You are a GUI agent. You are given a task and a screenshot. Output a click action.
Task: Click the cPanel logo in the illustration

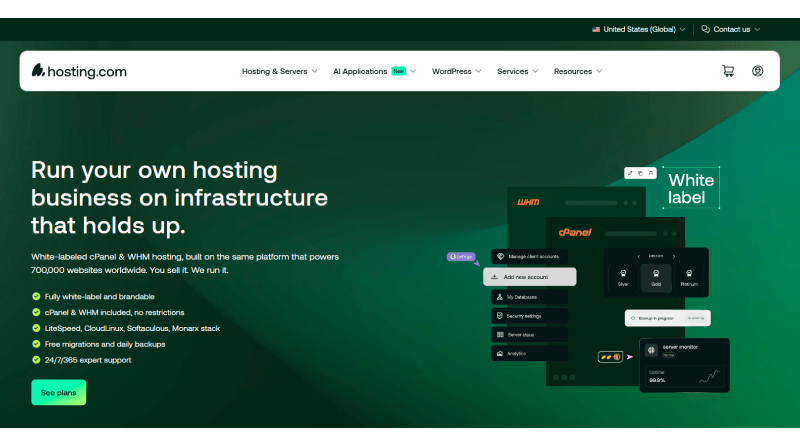coord(575,232)
